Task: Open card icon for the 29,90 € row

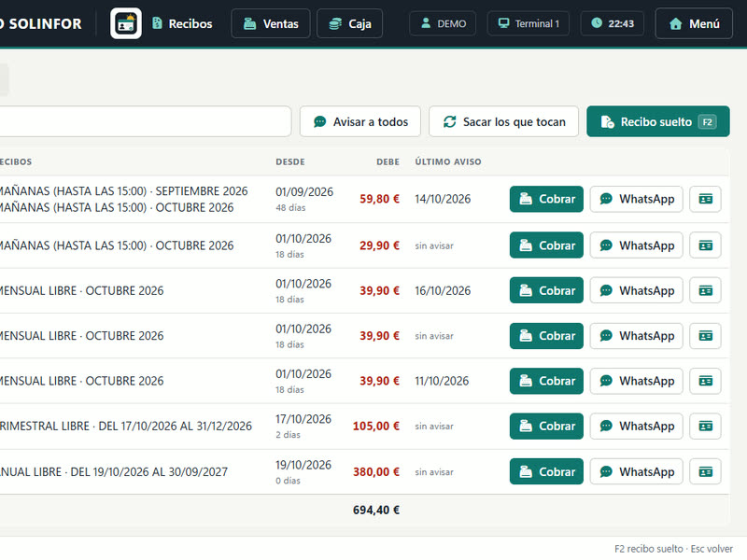Action: (706, 245)
